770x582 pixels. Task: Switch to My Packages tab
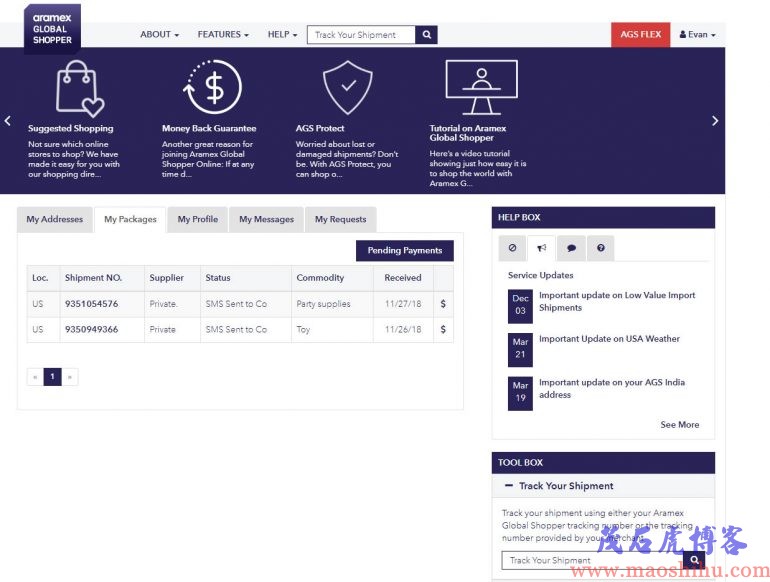coord(130,220)
